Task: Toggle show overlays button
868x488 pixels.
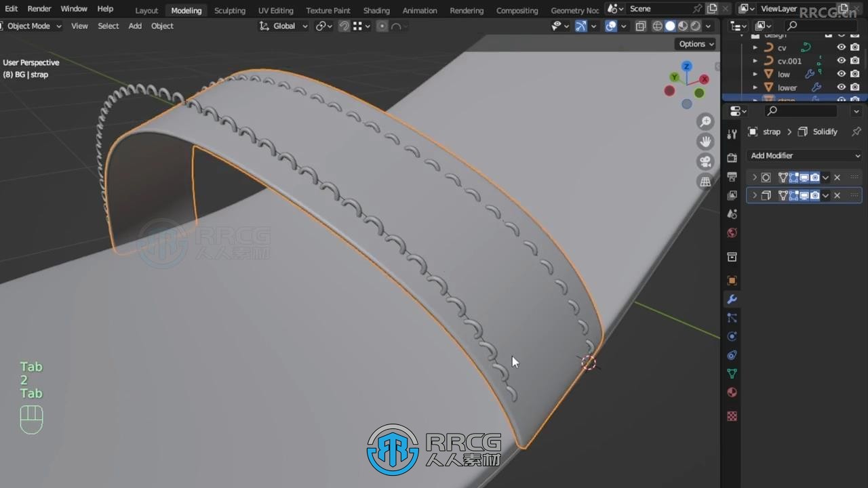Action: (x=611, y=26)
